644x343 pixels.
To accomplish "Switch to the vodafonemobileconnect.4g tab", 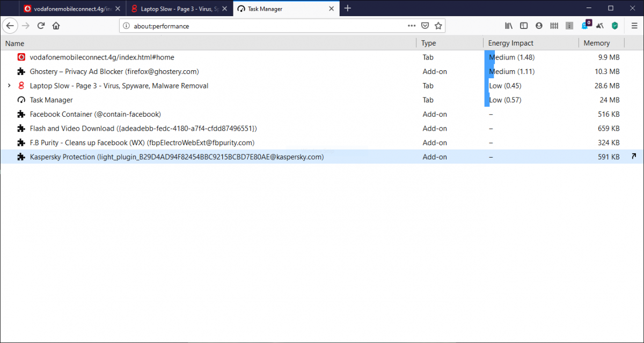I will click(x=72, y=9).
